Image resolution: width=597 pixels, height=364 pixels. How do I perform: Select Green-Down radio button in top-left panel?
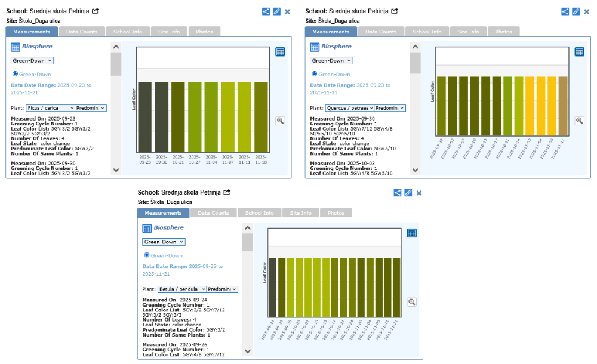tap(16, 74)
